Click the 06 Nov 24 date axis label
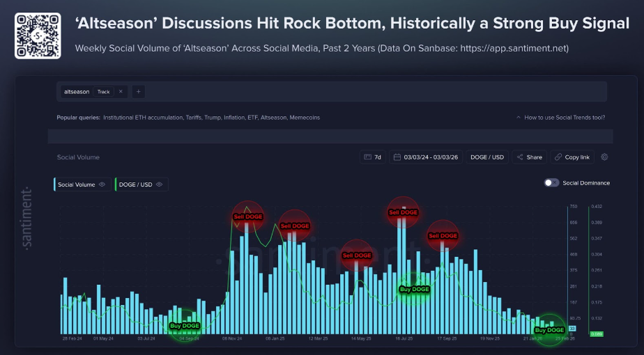Image resolution: width=644 pixels, height=355 pixels. [x=232, y=338]
